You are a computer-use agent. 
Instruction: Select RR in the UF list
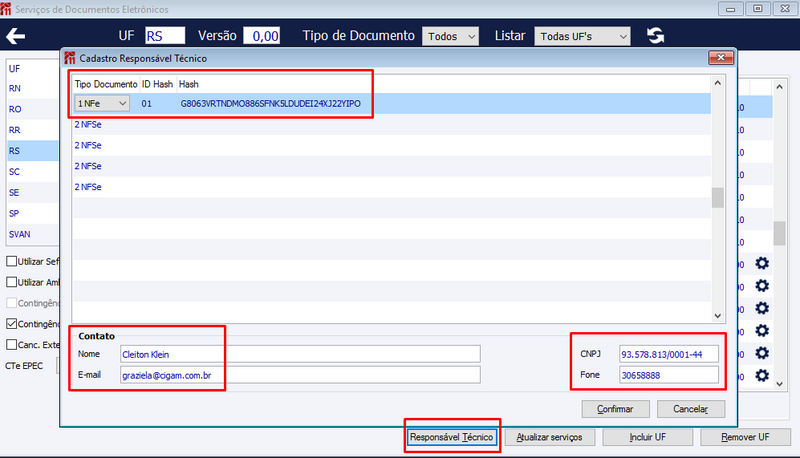point(33,130)
